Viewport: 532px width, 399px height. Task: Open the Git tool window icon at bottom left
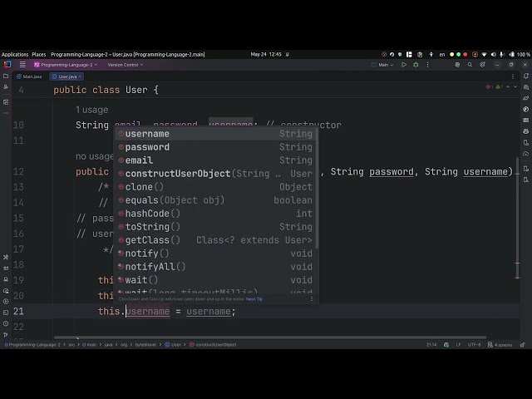click(x=6, y=334)
